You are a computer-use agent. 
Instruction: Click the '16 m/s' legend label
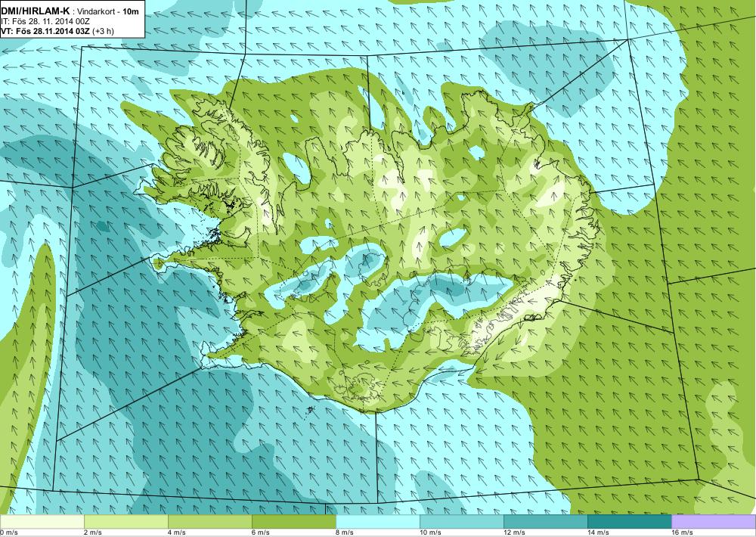click(x=682, y=532)
